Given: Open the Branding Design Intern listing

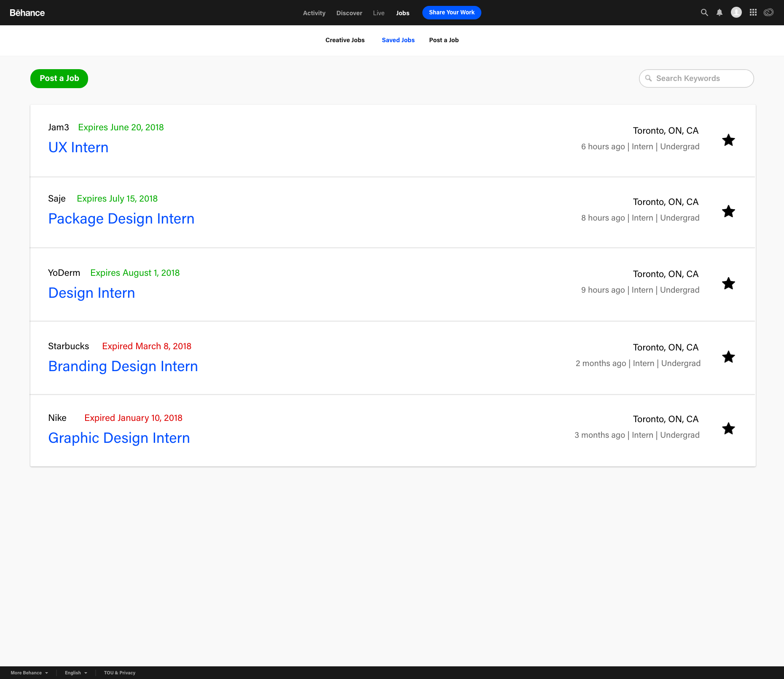Looking at the screenshot, I should (123, 366).
